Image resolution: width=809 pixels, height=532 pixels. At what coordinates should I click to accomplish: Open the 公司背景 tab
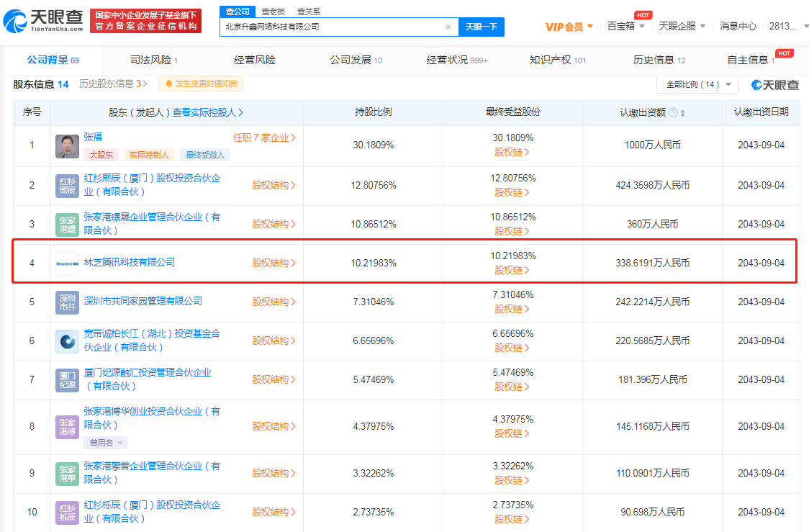point(53,60)
